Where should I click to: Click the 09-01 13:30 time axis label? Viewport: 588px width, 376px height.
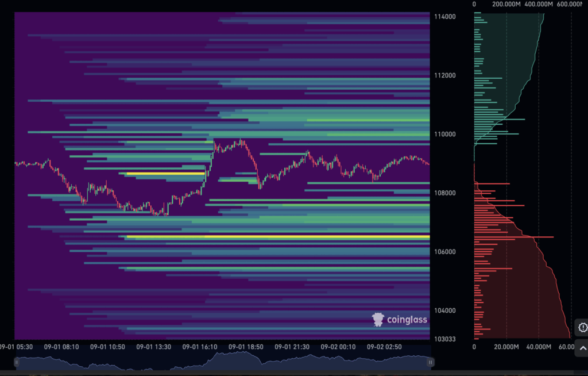pyautogui.click(x=154, y=347)
